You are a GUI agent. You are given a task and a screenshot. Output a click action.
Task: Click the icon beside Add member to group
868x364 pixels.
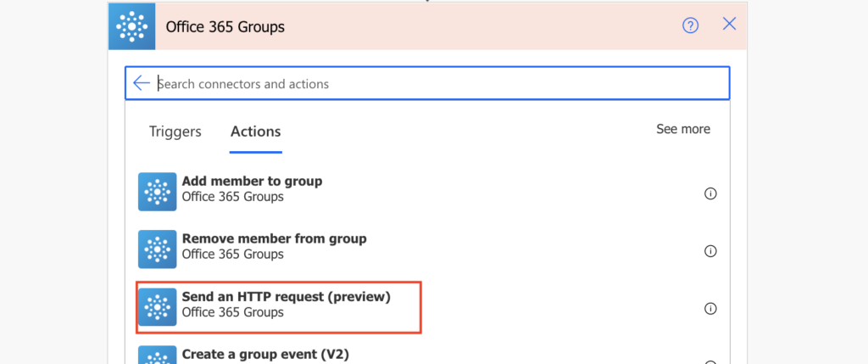(x=157, y=192)
